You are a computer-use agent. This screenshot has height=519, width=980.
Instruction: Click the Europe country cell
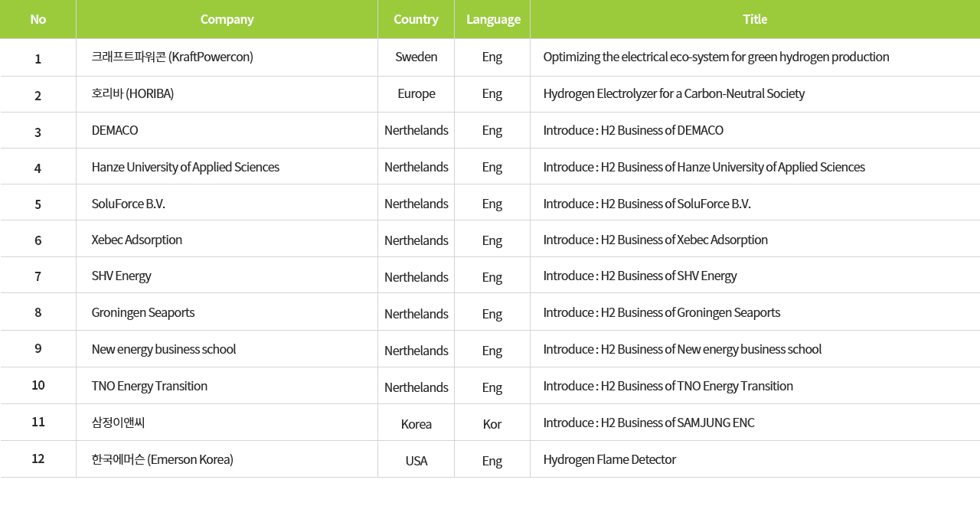click(416, 93)
